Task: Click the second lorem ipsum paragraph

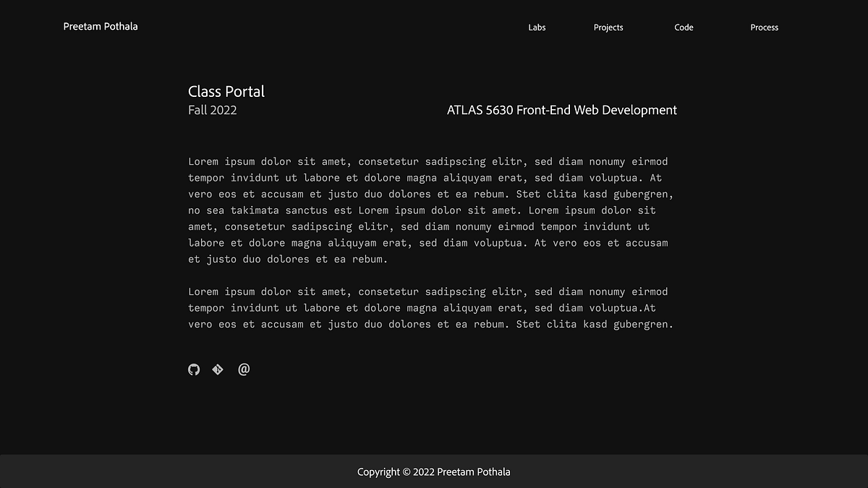Action: tap(430, 307)
